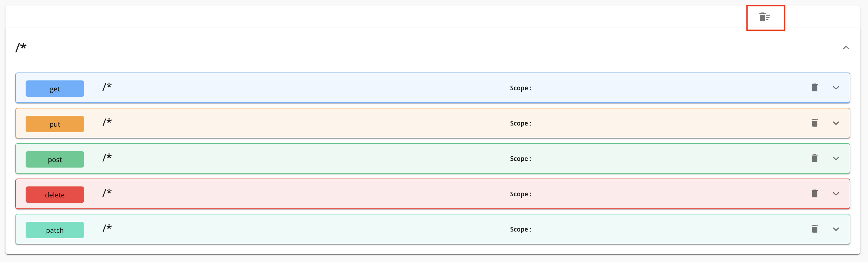The image size is (868, 262).
Task: Delete the put /* operation
Action: point(814,123)
